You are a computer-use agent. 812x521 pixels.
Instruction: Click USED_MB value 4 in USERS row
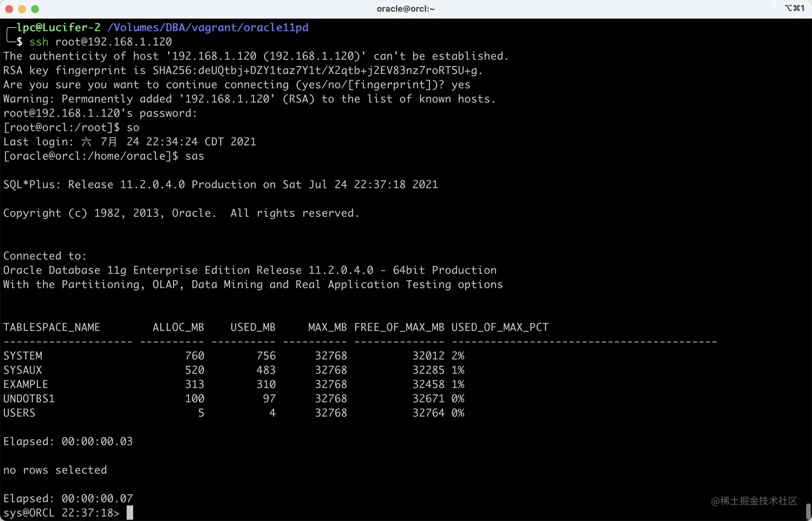pos(272,413)
